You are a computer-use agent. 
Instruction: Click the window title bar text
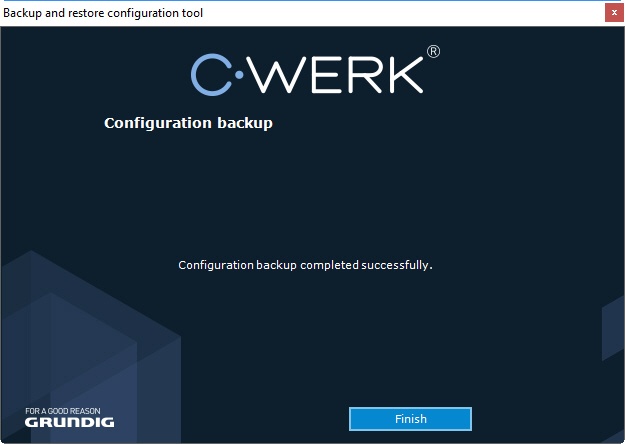pyautogui.click(x=103, y=13)
